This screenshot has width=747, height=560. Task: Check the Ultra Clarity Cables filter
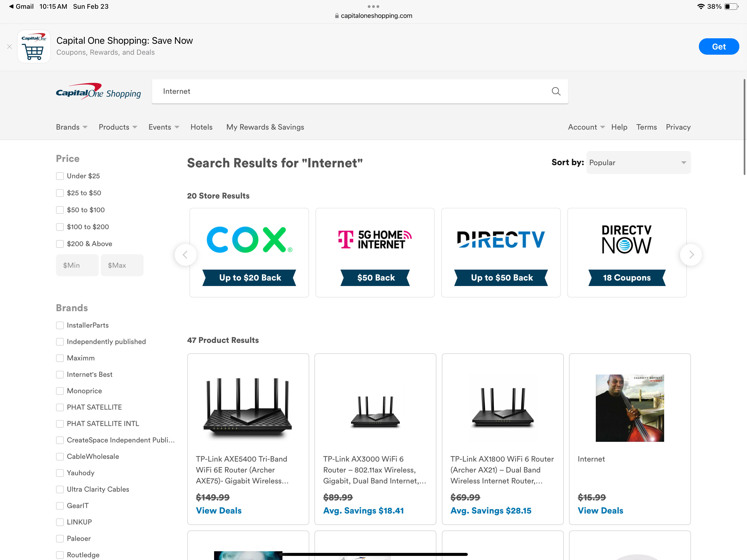click(x=60, y=489)
